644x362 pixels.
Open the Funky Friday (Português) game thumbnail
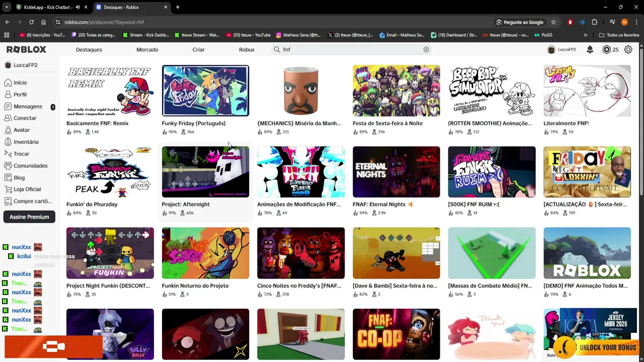point(205,90)
